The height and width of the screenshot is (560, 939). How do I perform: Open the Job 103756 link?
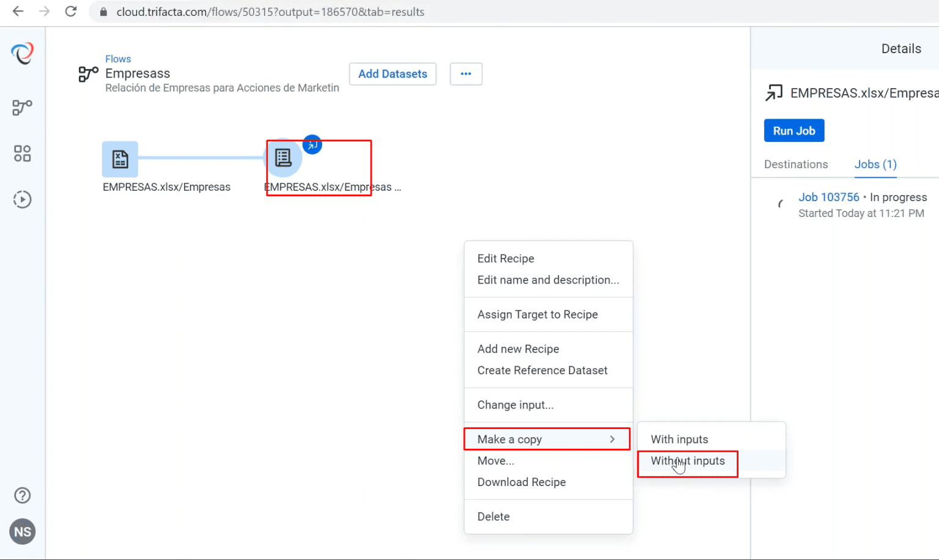point(829,197)
